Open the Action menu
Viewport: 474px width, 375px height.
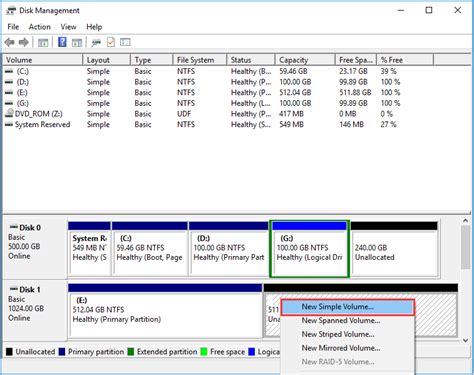(40, 27)
